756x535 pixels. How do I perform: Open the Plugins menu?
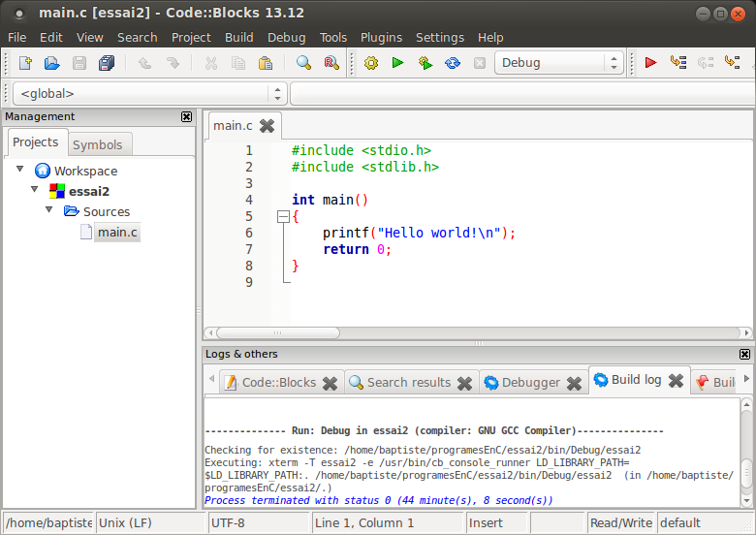(x=381, y=37)
